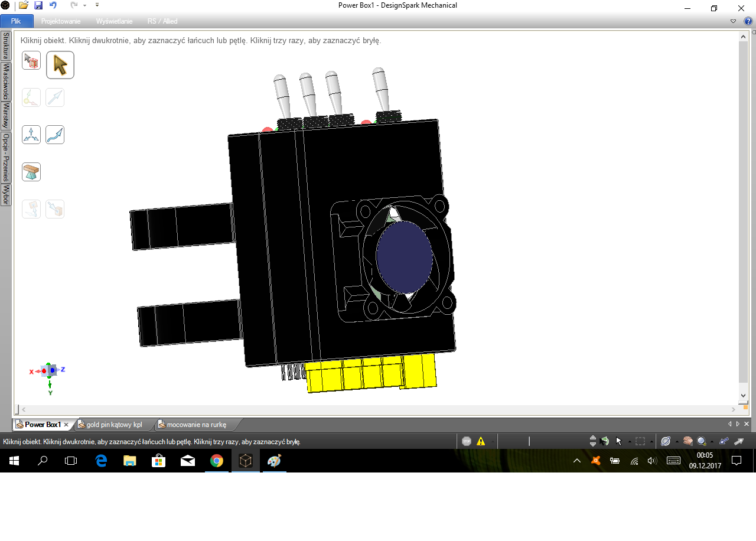Click the yellow warning triangle icon
The width and height of the screenshot is (756, 541).
click(481, 441)
